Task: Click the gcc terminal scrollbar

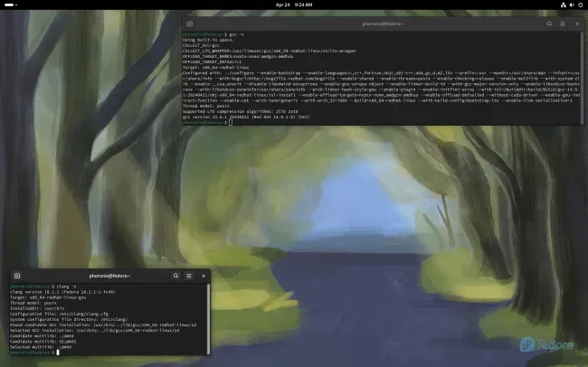Action: 582,78
